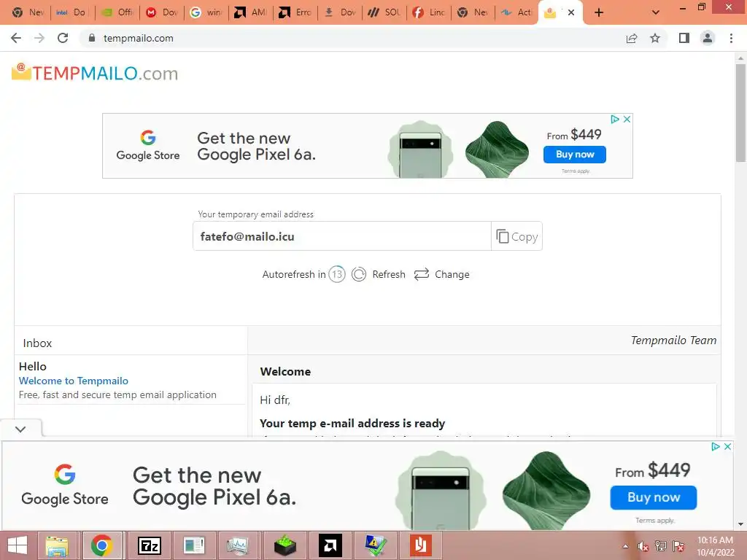Open the red office app on taskbar
This screenshot has width=747, height=560.
tap(420, 545)
